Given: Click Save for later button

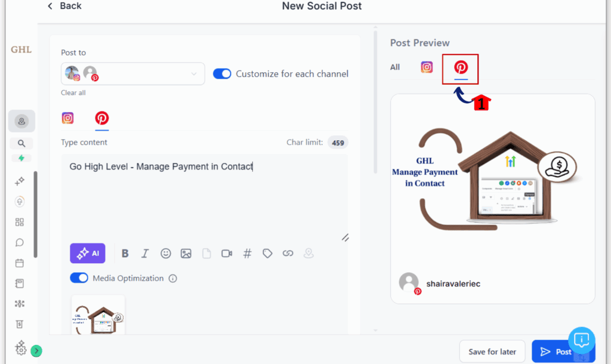Looking at the screenshot, I should click(492, 351).
